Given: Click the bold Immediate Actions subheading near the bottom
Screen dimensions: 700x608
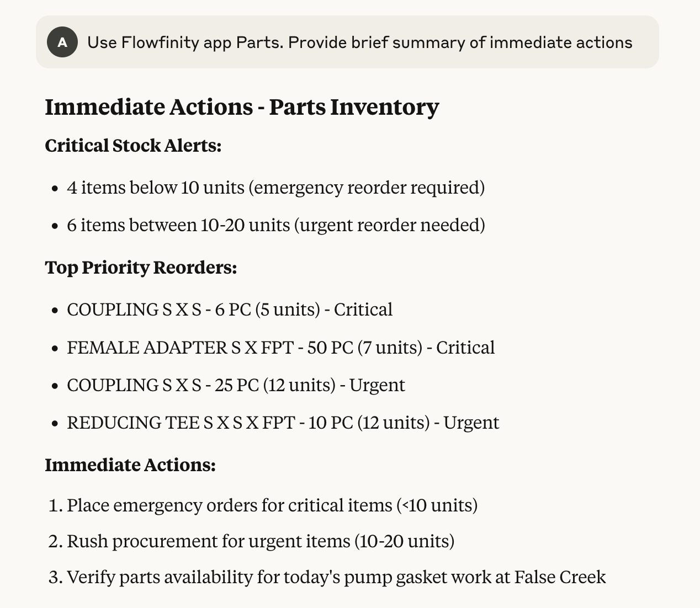Looking at the screenshot, I should click(x=130, y=465).
